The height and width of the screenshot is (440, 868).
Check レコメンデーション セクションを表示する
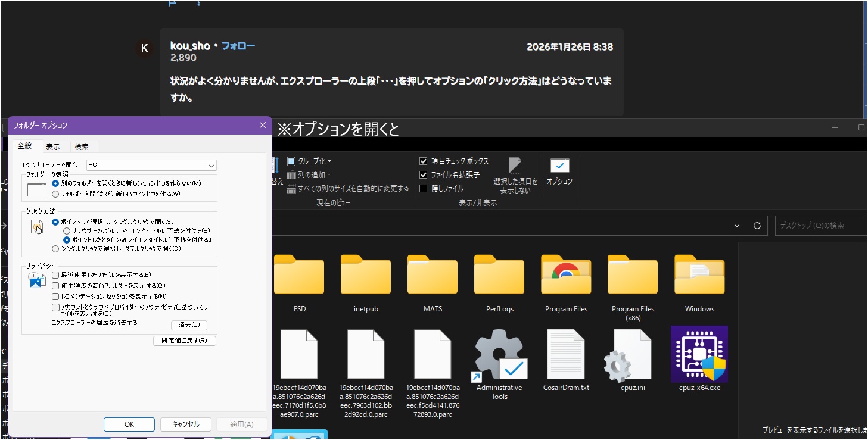click(x=55, y=296)
